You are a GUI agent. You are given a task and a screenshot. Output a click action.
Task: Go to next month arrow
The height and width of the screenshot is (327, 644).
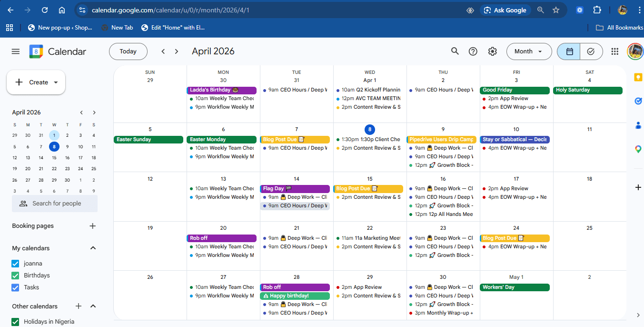point(177,51)
